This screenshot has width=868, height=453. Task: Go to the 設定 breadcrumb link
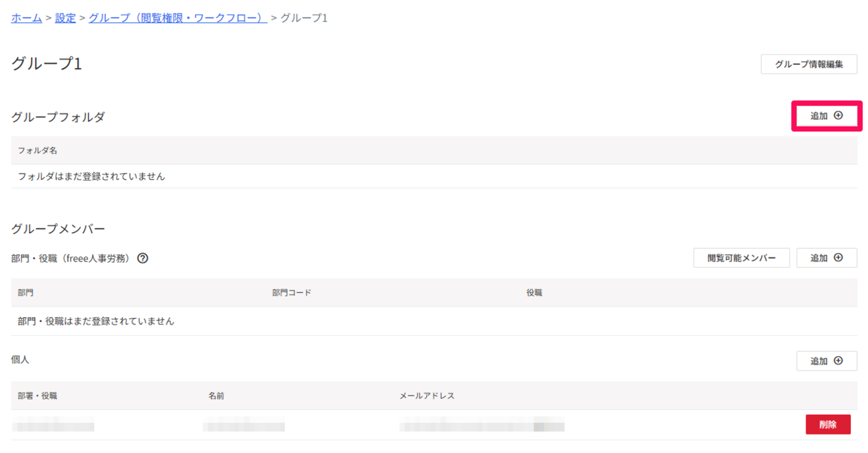(x=66, y=18)
